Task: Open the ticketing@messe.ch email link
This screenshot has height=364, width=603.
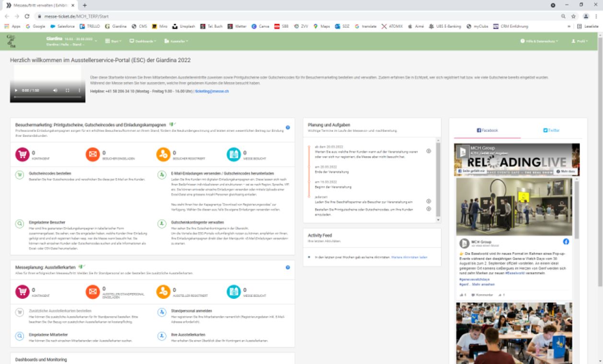Action: tap(212, 91)
